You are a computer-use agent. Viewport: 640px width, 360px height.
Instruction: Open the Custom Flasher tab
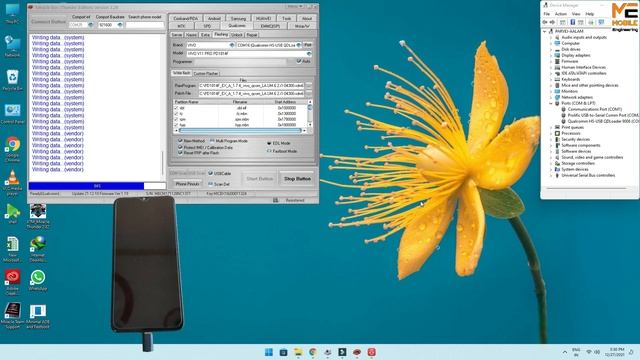point(206,73)
